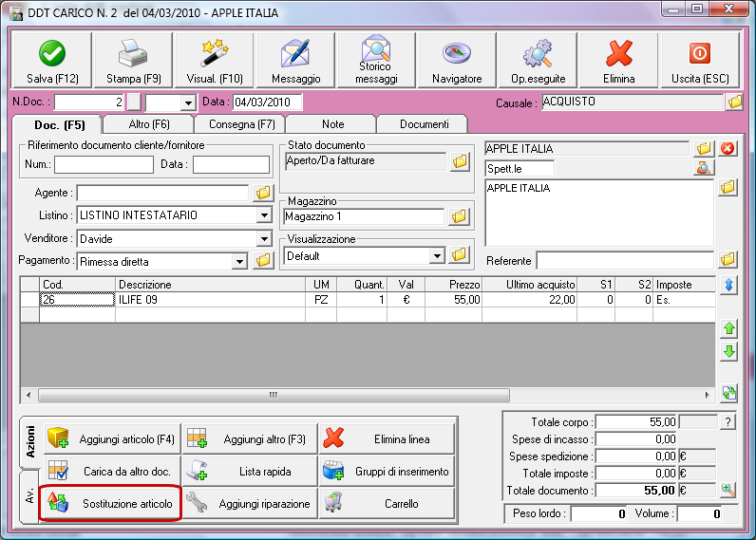Click the blue up-down sort arrow icon
The image size is (756, 540).
[x=729, y=285]
